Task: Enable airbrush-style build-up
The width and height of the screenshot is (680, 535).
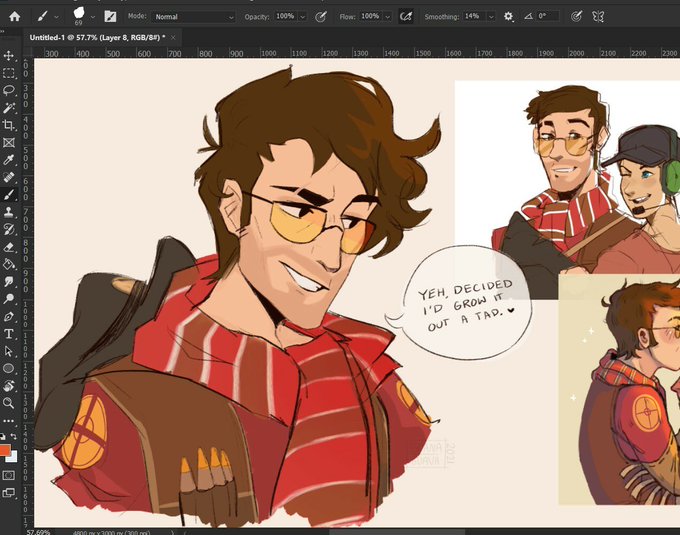Action: pos(406,16)
